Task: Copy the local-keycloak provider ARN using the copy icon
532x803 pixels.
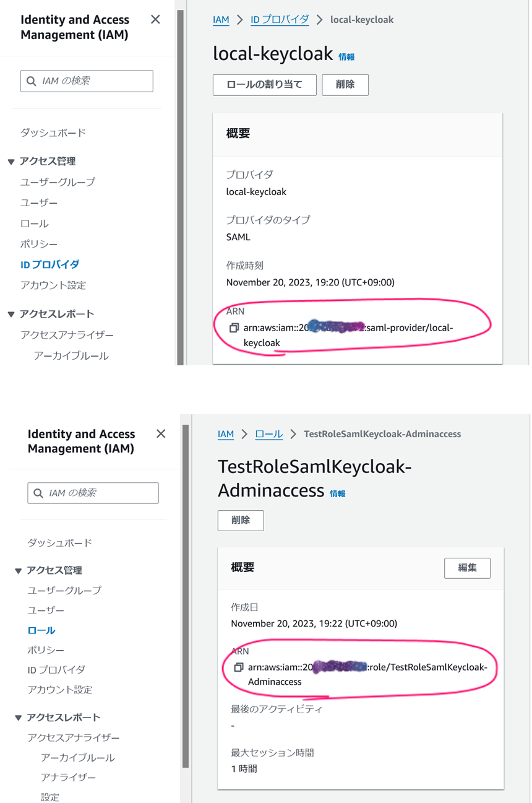Action: [234, 328]
